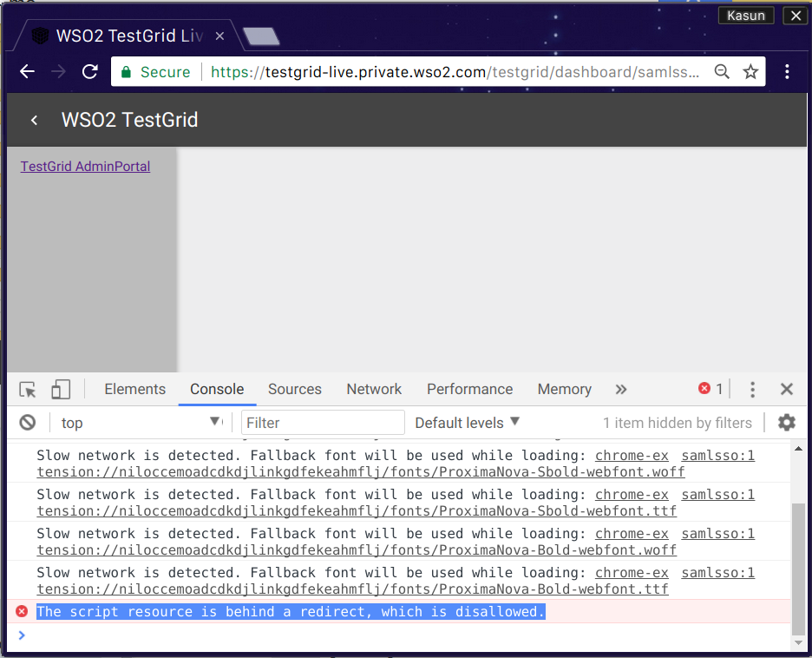Click the console scrollbar up arrow
Screen dimensions: 812x658
tap(798, 449)
